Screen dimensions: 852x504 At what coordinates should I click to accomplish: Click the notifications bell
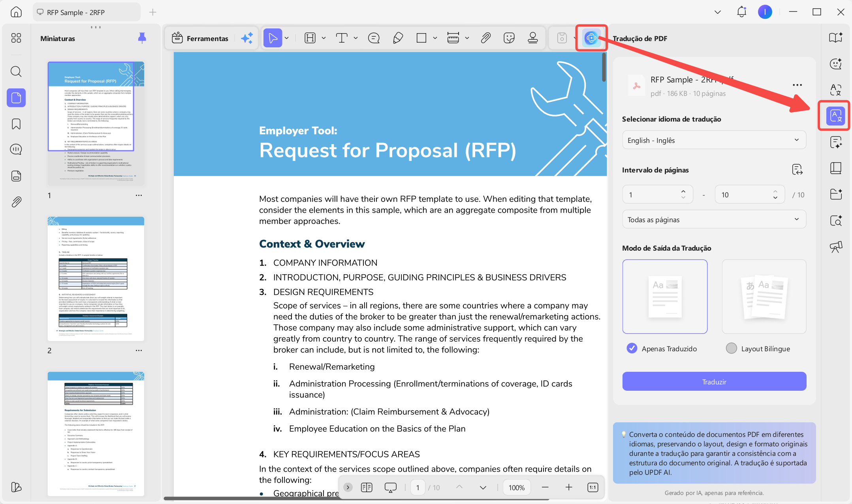[x=741, y=12]
